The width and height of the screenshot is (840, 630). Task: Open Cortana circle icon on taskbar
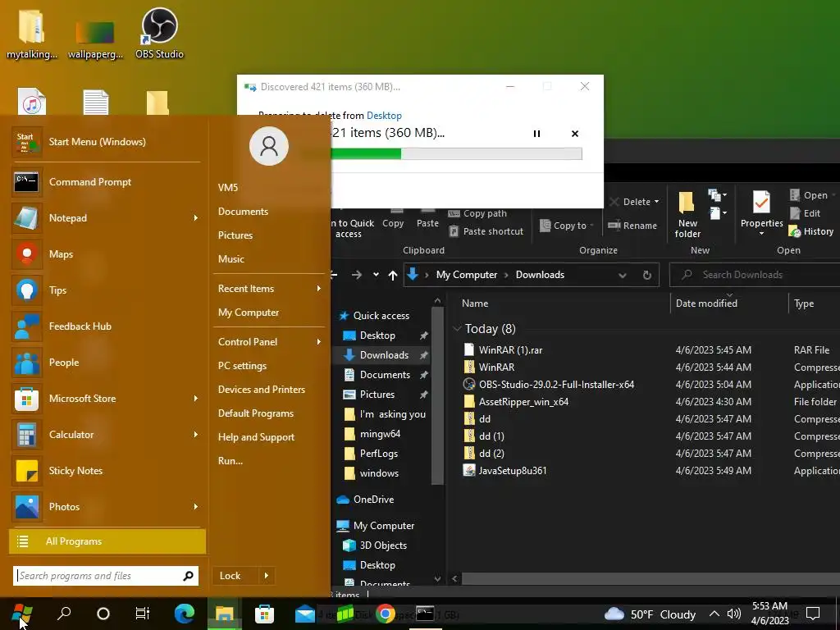103,614
